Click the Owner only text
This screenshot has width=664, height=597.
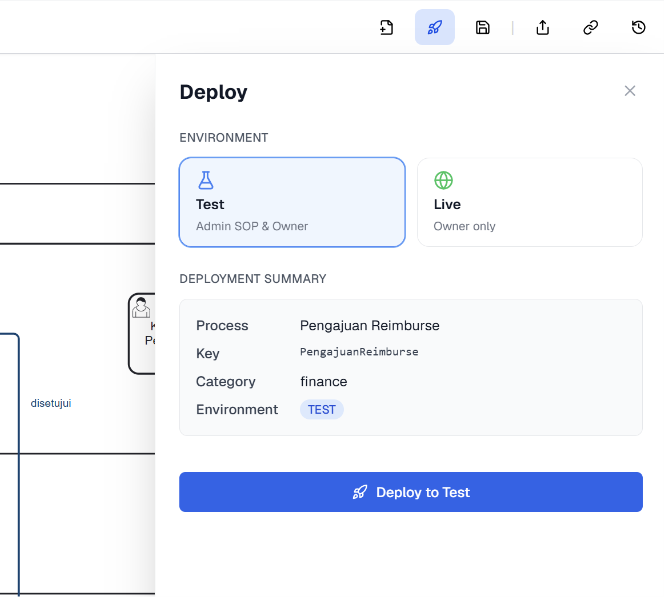click(464, 226)
